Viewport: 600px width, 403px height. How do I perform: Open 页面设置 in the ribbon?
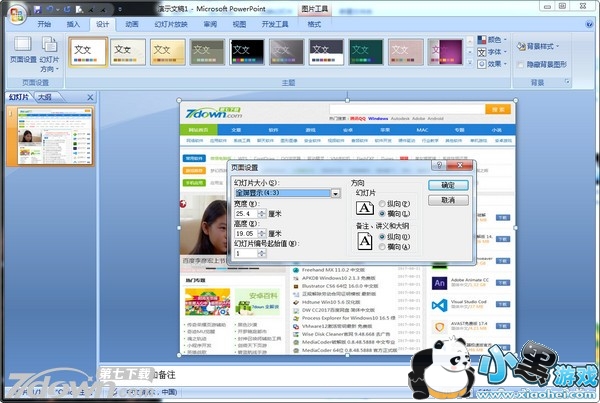pos(21,50)
